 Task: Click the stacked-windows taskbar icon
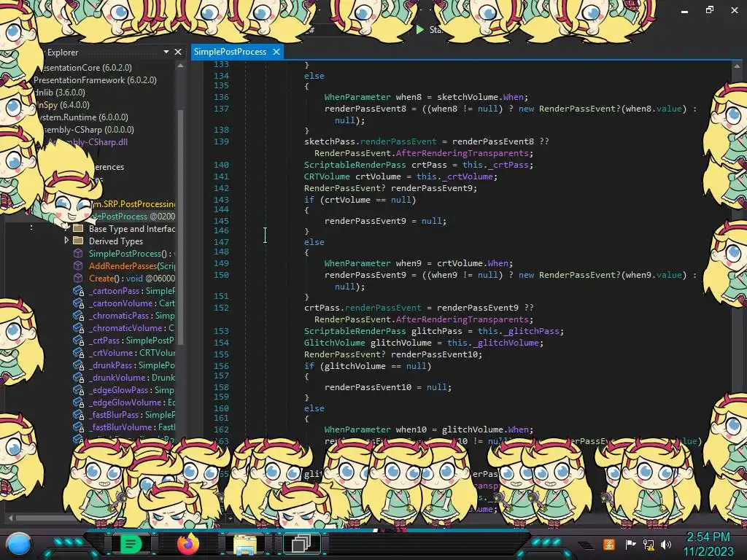pos(301,544)
